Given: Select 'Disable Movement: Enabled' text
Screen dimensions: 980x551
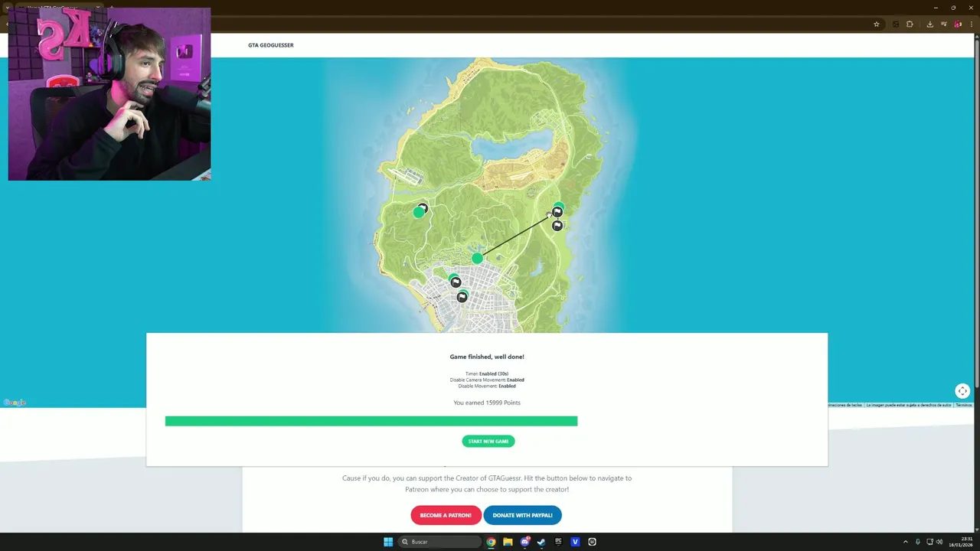Looking at the screenshot, I should pos(487,386).
